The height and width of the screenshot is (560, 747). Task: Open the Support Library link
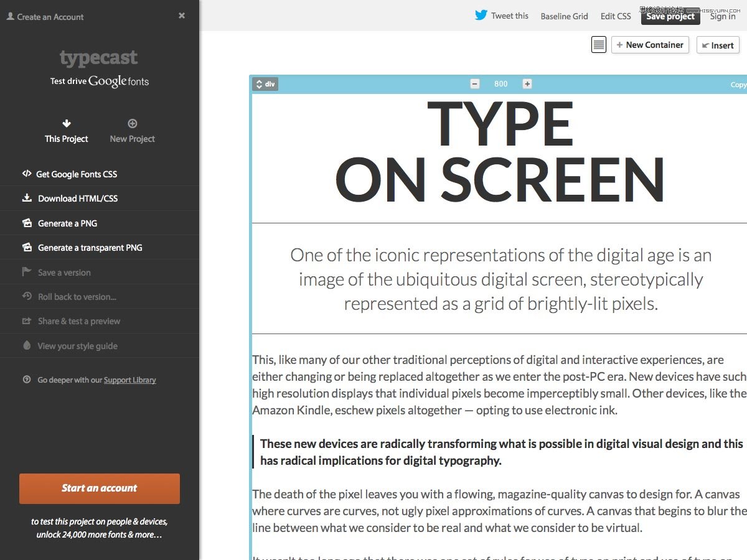[129, 380]
